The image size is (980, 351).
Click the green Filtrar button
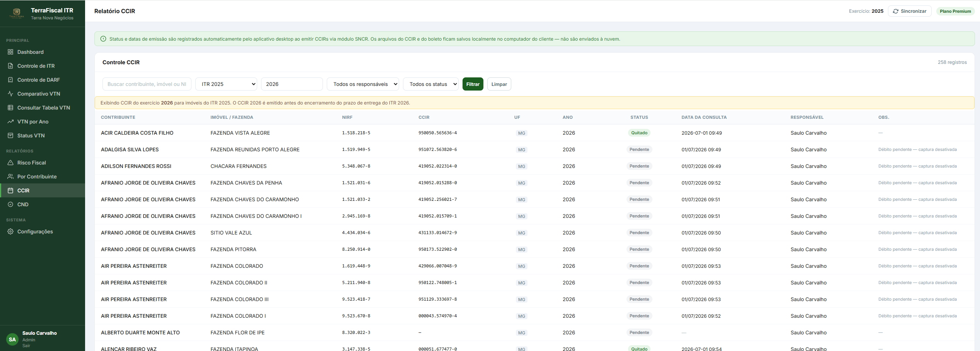click(473, 84)
